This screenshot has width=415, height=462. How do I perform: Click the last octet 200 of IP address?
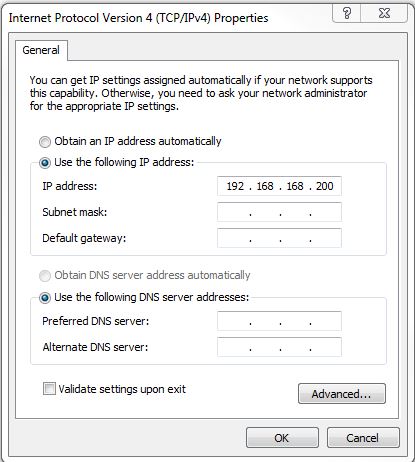325,186
